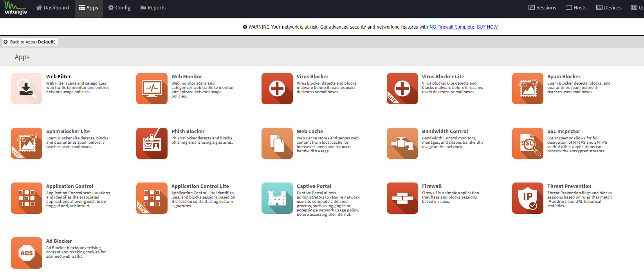Open the SSL Inspector app icon
This screenshot has width=644, height=280.
(528, 143)
